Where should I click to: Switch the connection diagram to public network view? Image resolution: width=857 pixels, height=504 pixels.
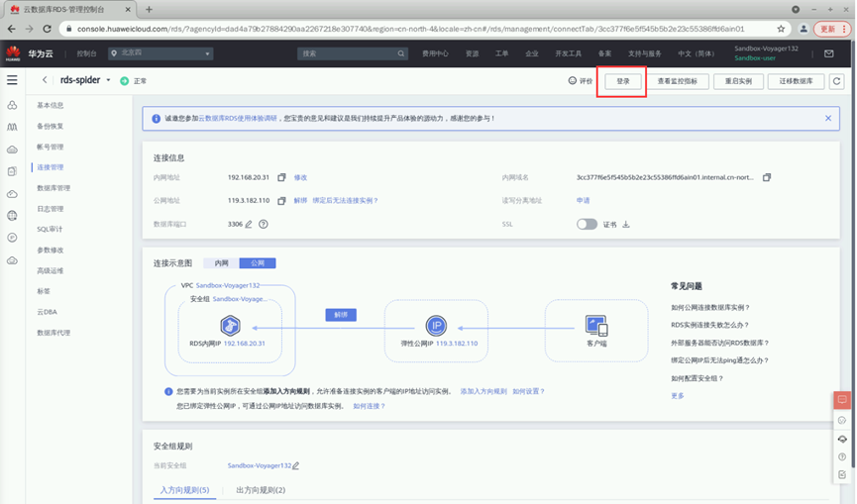(x=258, y=263)
